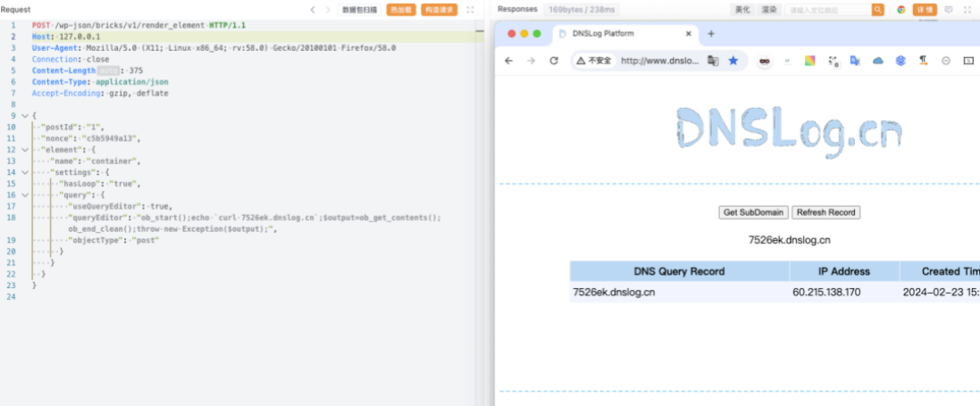Screen dimensions: 980x406
Task: Click the User-Agent header line
Action: click(214, 48)
